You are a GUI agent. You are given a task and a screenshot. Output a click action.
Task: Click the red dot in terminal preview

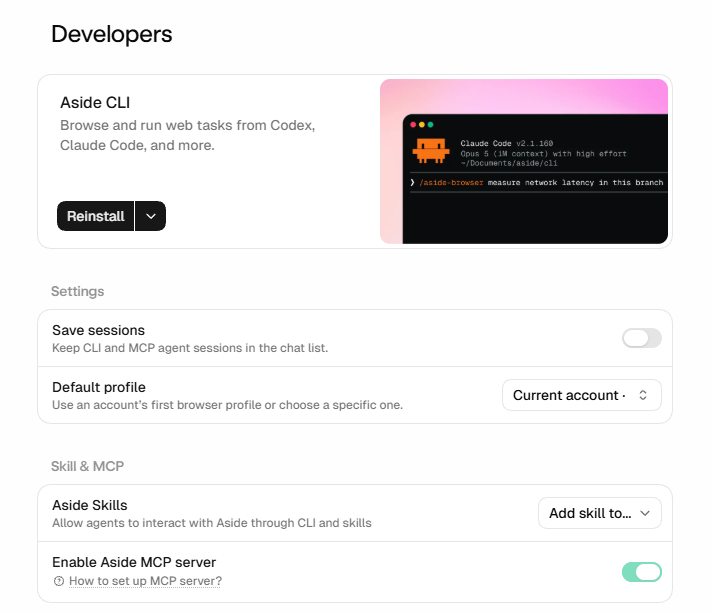(413, 125)
